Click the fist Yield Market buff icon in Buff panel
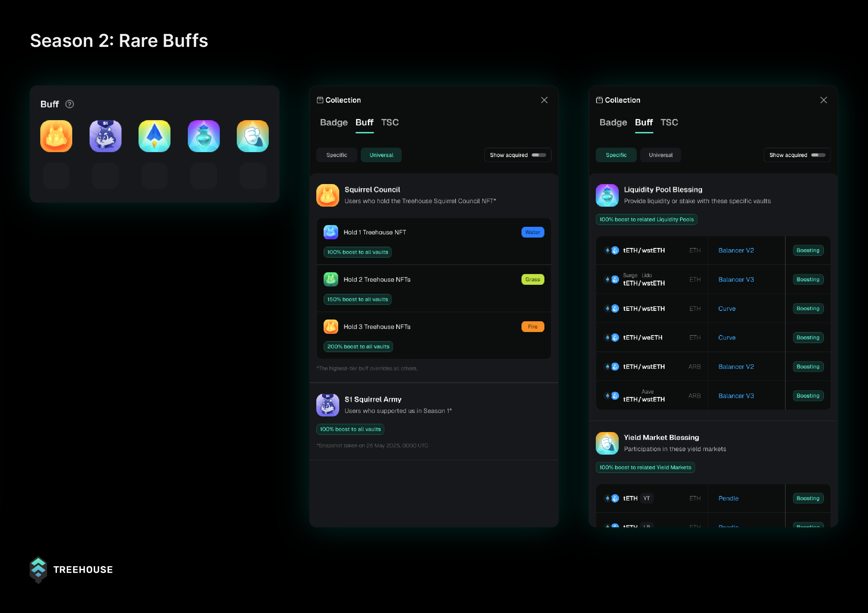 [253, 136]
